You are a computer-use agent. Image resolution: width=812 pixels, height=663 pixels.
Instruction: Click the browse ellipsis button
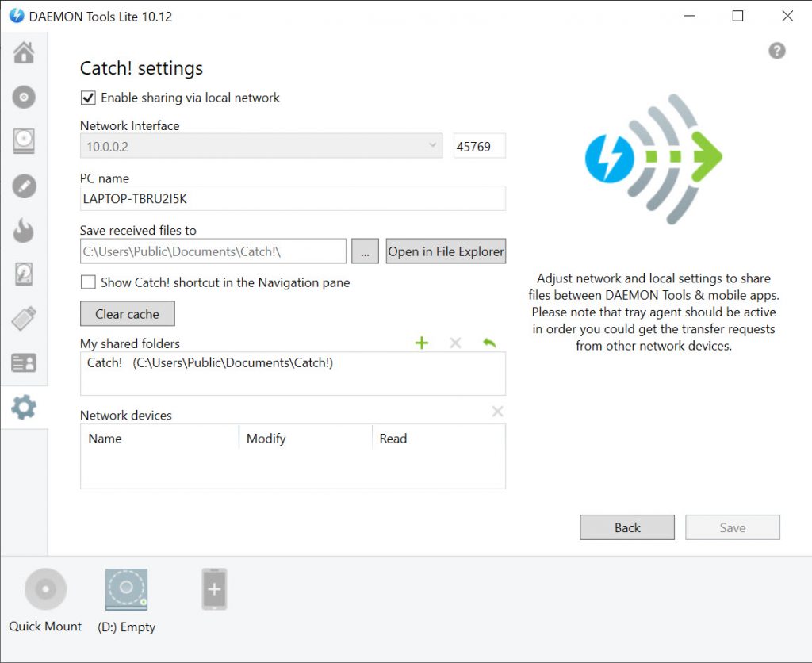click(365, 251)
